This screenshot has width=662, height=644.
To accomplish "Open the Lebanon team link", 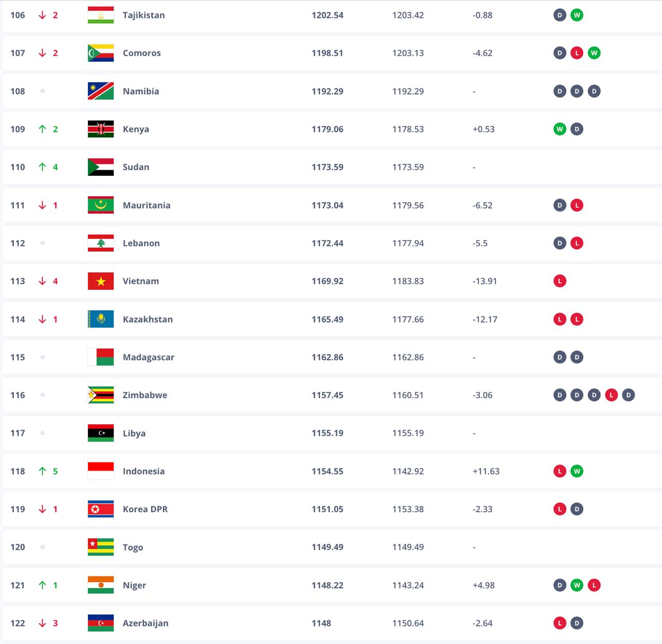I will tap(141, 243).
